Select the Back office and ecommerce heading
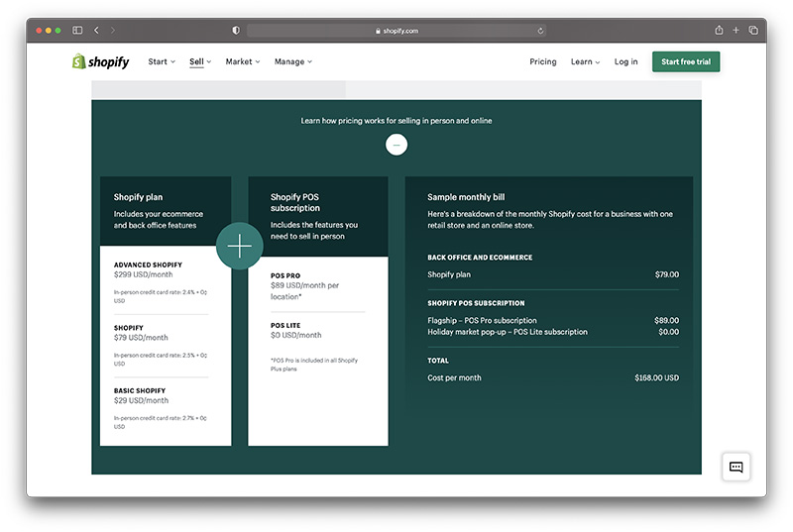 (480, 258)
